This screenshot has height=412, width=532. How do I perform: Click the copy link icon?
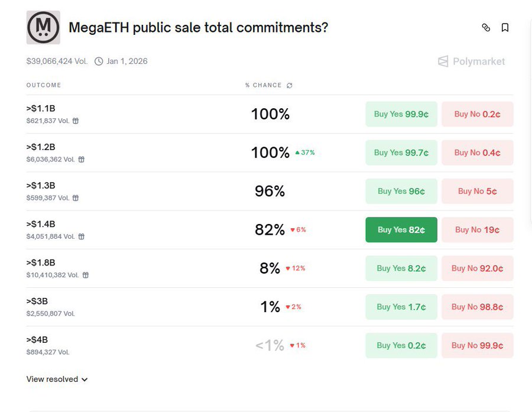point(486,27)
